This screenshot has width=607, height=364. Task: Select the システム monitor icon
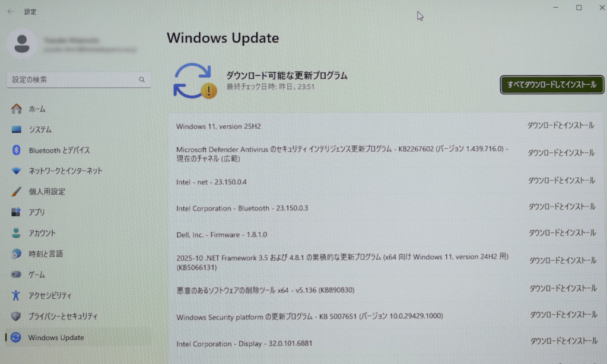17,130
